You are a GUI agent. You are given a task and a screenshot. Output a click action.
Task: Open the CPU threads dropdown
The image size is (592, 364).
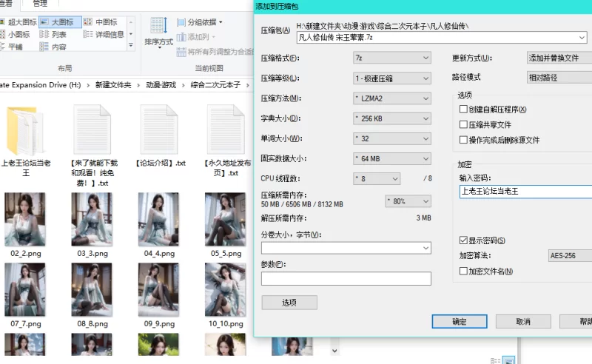tap(377, 178)
